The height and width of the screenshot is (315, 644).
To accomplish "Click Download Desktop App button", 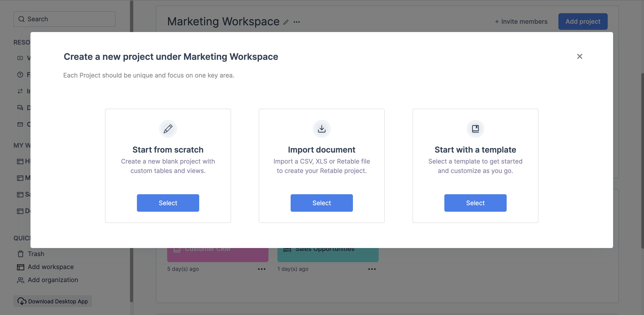I will [52, 301].
